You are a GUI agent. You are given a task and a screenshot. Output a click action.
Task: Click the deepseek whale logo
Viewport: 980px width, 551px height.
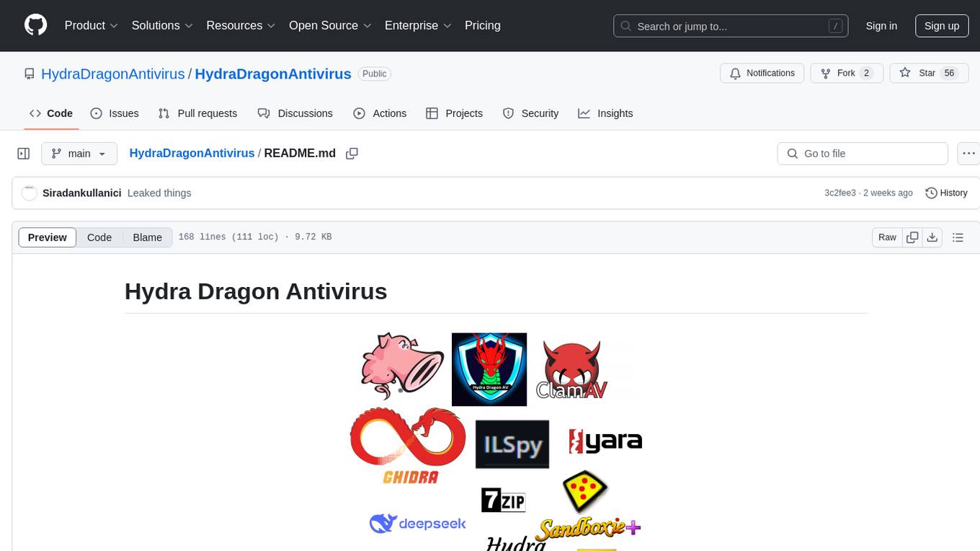click(x=418, y=524)
